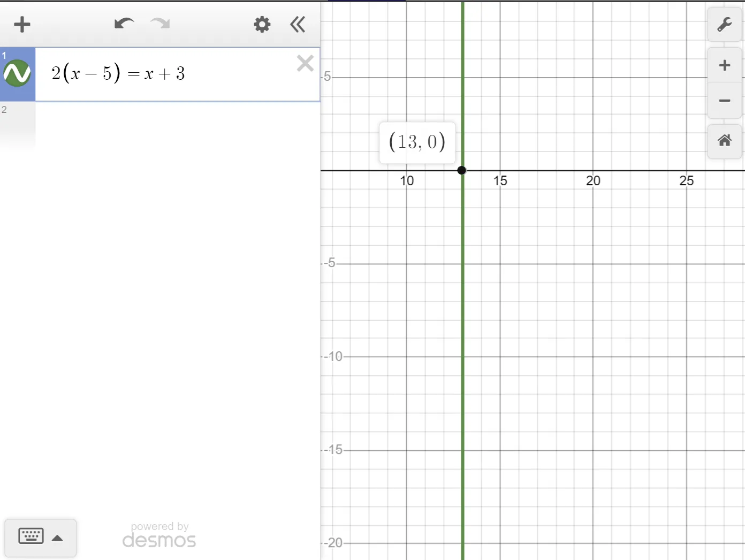Image resolution: width=745 pixels, height=560 pixels.
Task: Reset graph to default home view
Action: pos(724,141)
